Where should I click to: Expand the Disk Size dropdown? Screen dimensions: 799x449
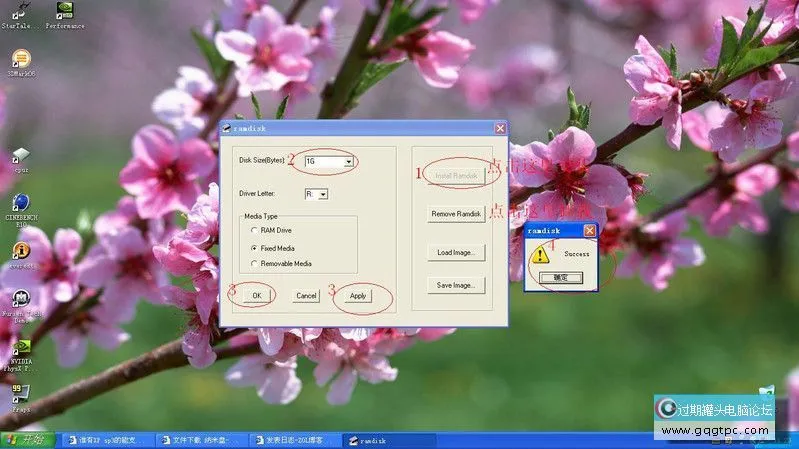348,161
